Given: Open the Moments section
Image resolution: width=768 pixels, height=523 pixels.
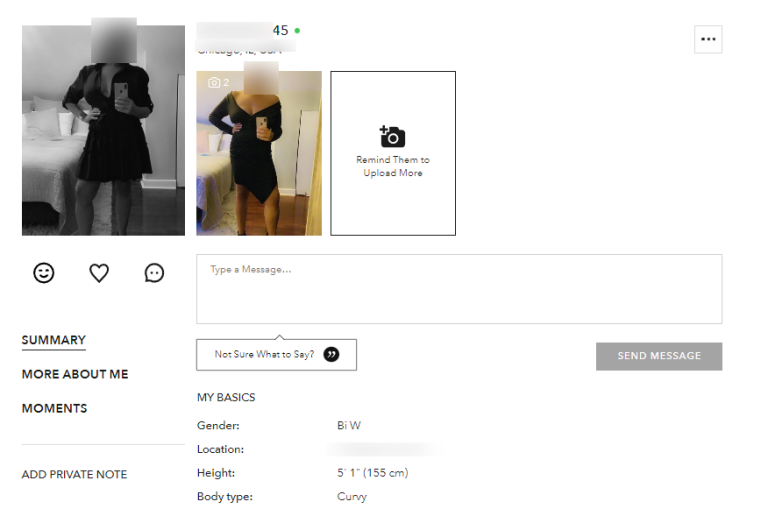Looking at the screenshot, I should point(54,408).
